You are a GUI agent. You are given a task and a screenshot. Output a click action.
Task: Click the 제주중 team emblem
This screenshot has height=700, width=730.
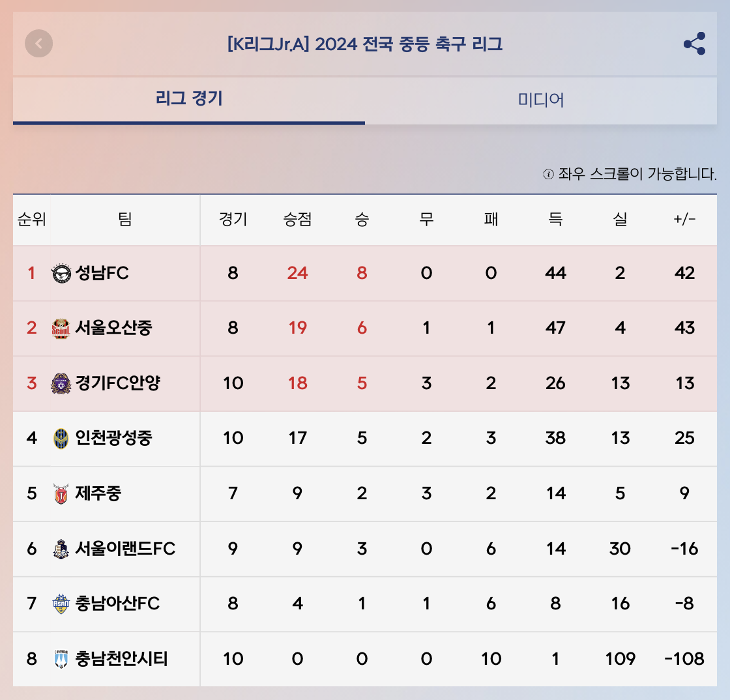(x=60, y=493)
